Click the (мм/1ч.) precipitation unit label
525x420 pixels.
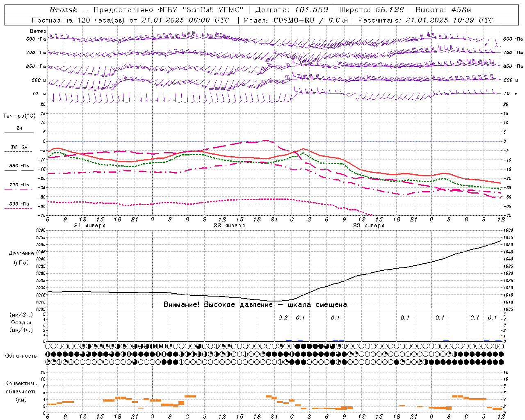click(x=21, y=331)
